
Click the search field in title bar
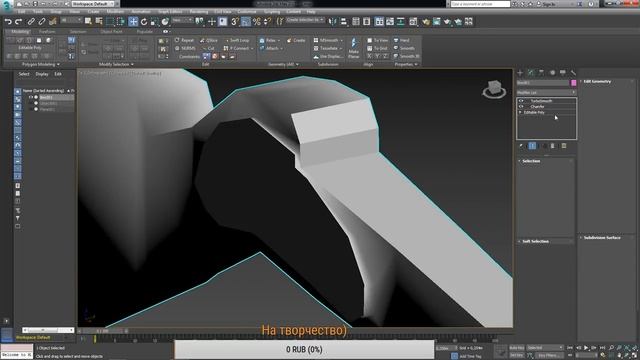pyautogui.click(x=480, y=4)
